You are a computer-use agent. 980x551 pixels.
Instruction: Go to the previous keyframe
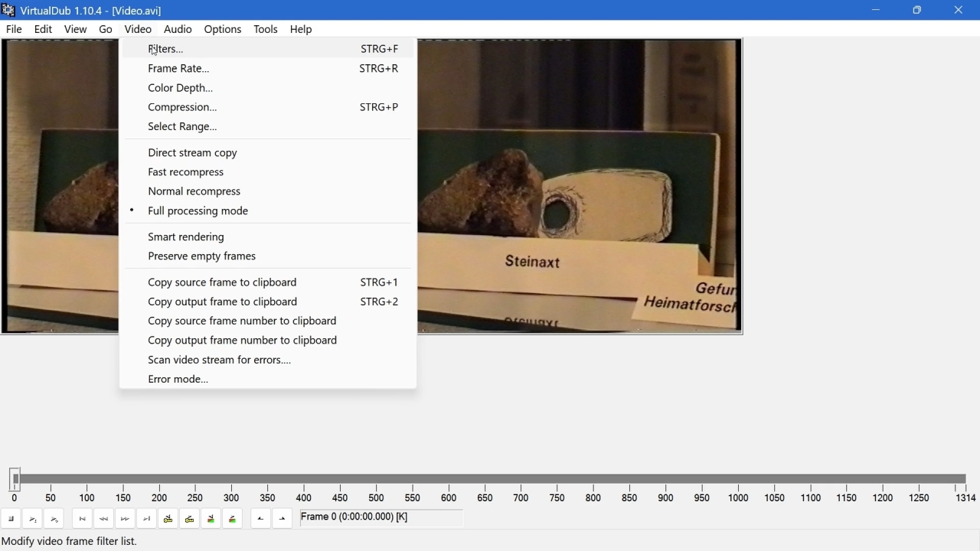point(168,519)
